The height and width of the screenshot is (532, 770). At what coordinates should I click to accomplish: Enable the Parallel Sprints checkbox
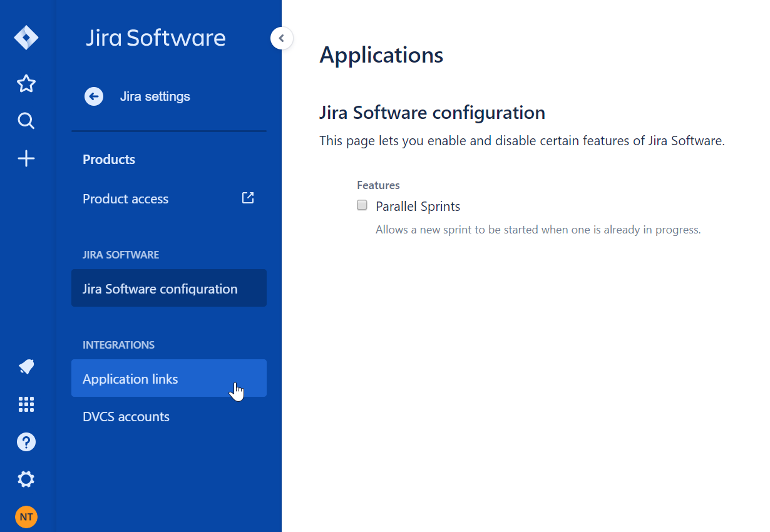[x=362, y=205]
